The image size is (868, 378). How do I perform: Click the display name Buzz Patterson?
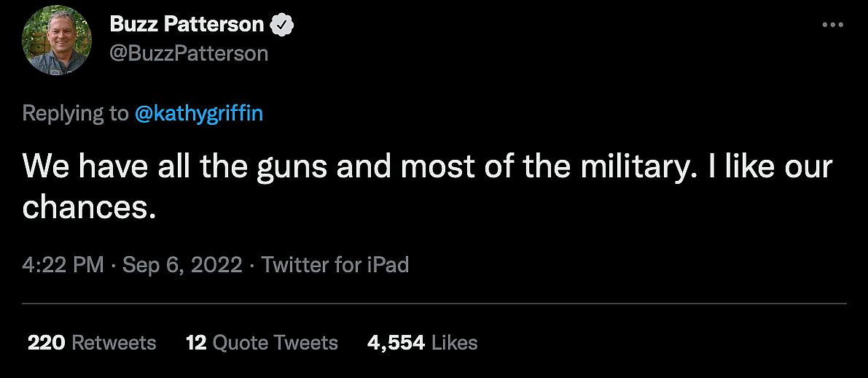(x=187, y=24)
